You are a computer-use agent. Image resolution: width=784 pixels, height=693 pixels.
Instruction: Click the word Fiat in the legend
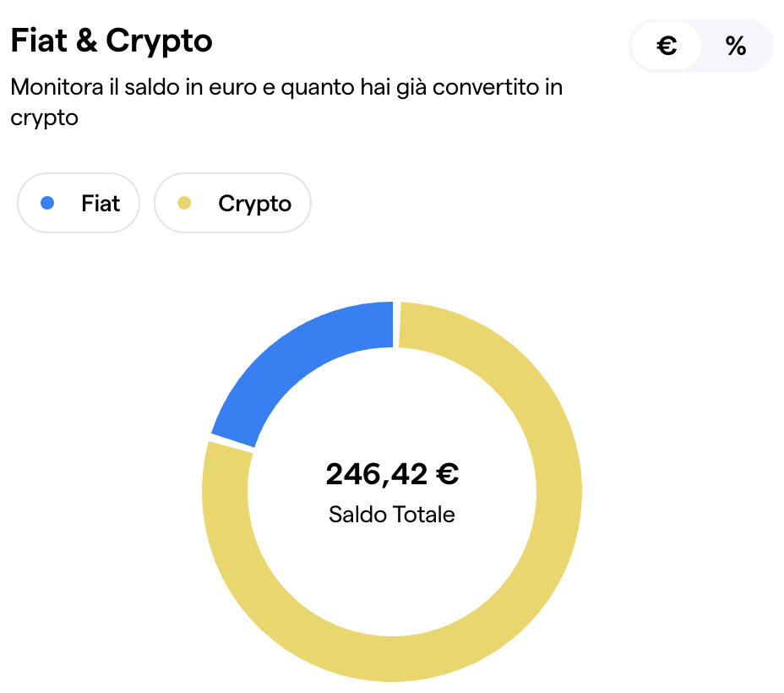[101, 204]
